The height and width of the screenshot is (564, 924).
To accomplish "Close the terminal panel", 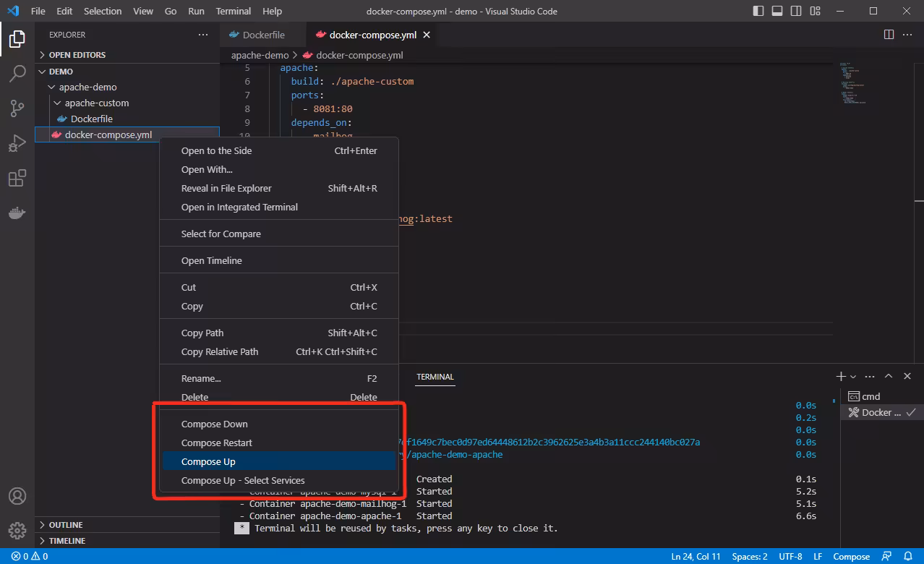I will tap(907, 377).
